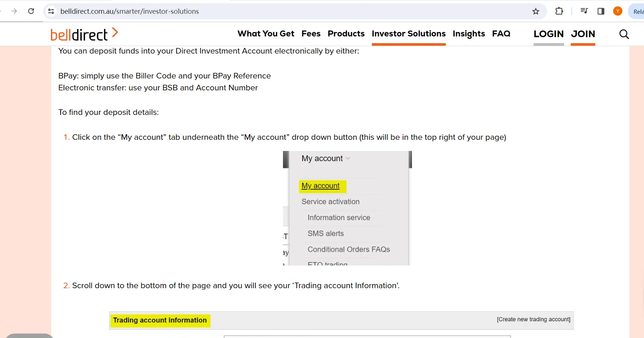The width and height of the screenshot is (644, 338).
Task: Click the browser reload icon
Action: tap(31, 11)
